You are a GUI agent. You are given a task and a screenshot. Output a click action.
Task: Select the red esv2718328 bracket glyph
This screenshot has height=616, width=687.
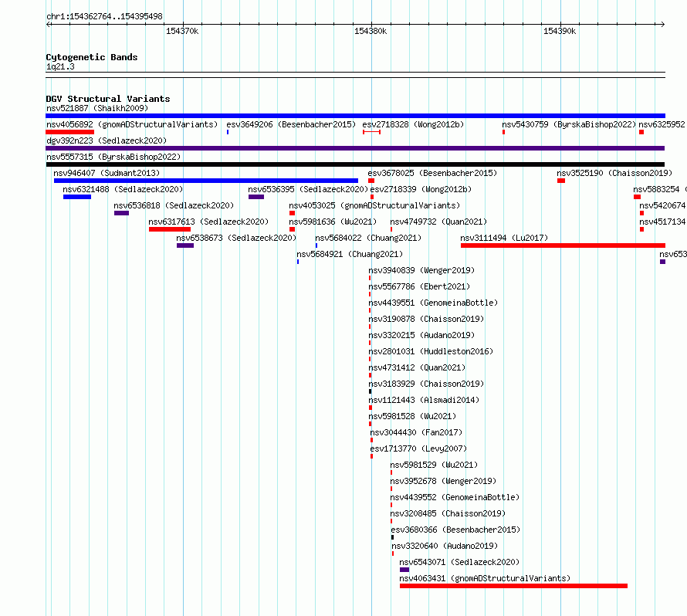coord(371,132)
